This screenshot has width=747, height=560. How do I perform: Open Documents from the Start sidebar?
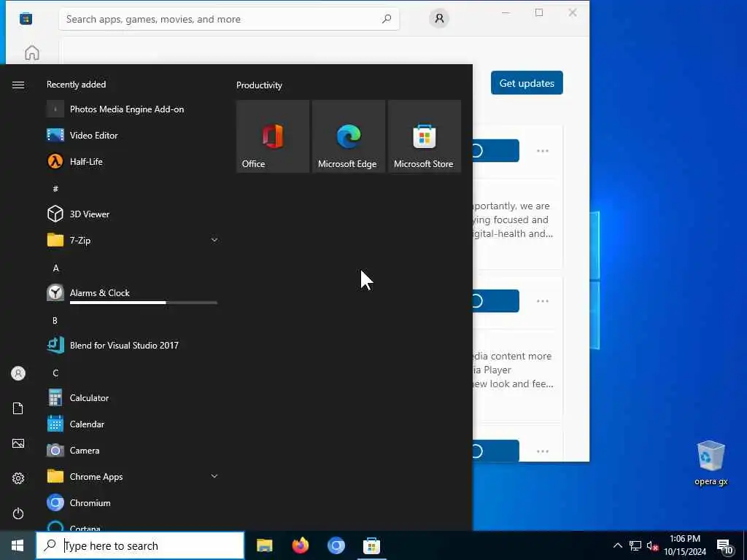pyautogui.click(x=18, y=408)
